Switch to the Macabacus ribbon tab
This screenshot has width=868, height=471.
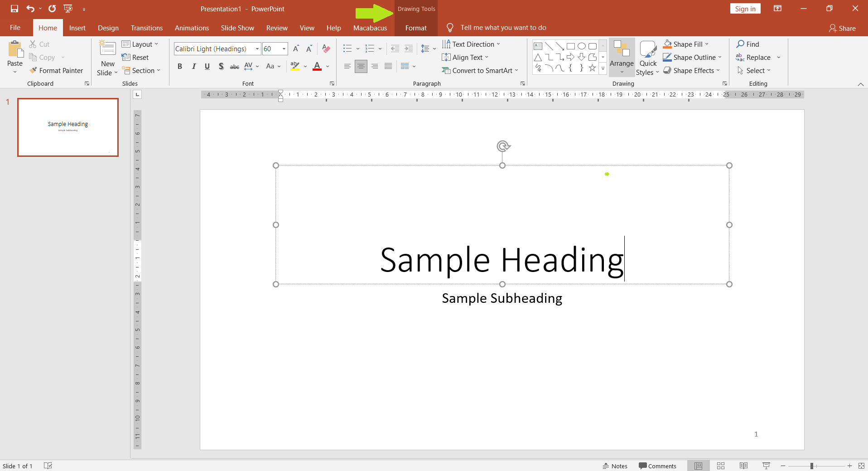tap(370, 28)
